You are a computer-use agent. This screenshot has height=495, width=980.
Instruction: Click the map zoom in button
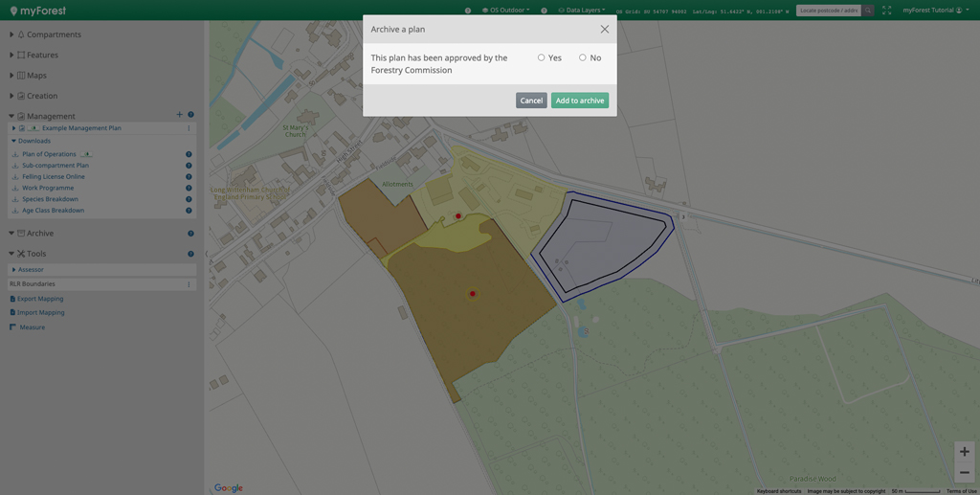coord(964,452)
